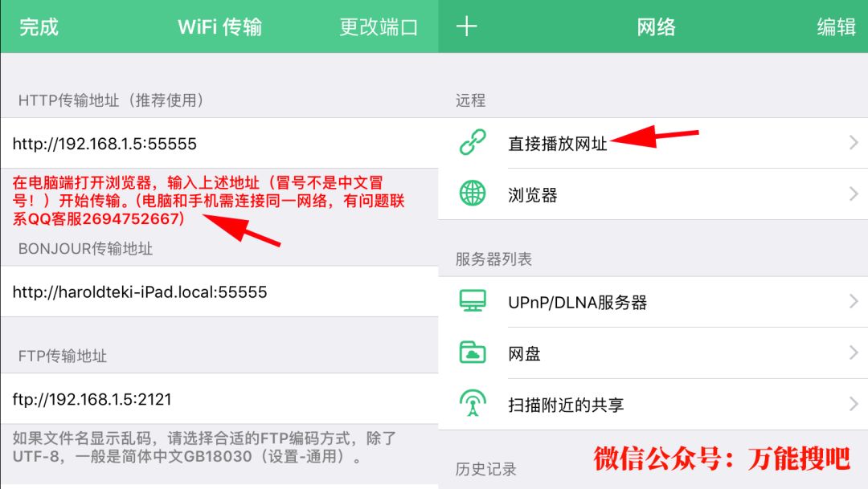The height and width of the screenshot is (489, 868).
Task: Open the 扫描附近的共享 menu entry
Action: 653,404
